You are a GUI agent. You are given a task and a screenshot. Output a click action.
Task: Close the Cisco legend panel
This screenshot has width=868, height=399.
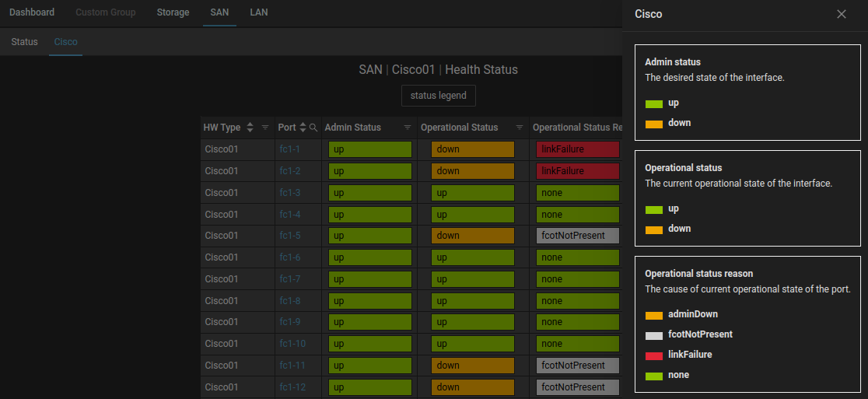tap(842, 14)
